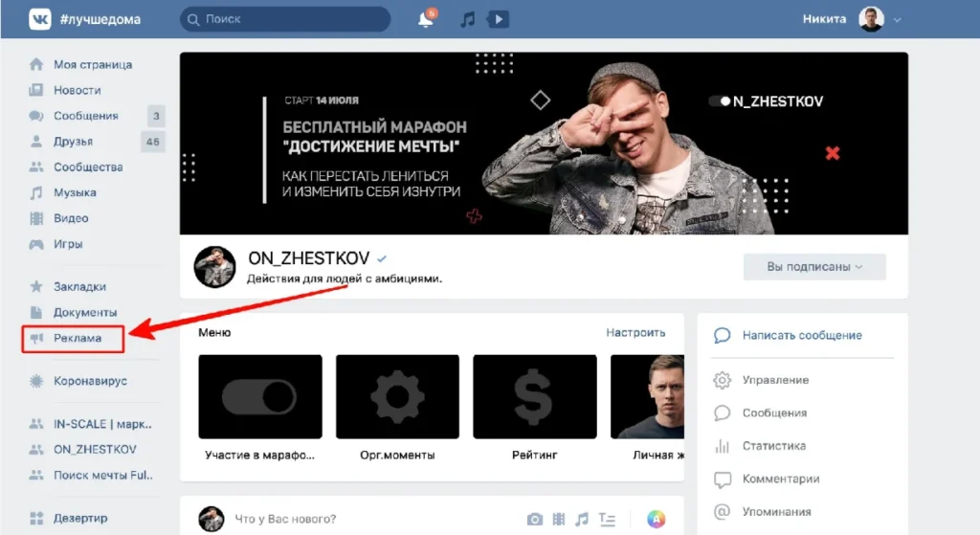The width and height of the screenshot is (980, 535).
Task: Click Написать сообщение
Action: [802, 336]
